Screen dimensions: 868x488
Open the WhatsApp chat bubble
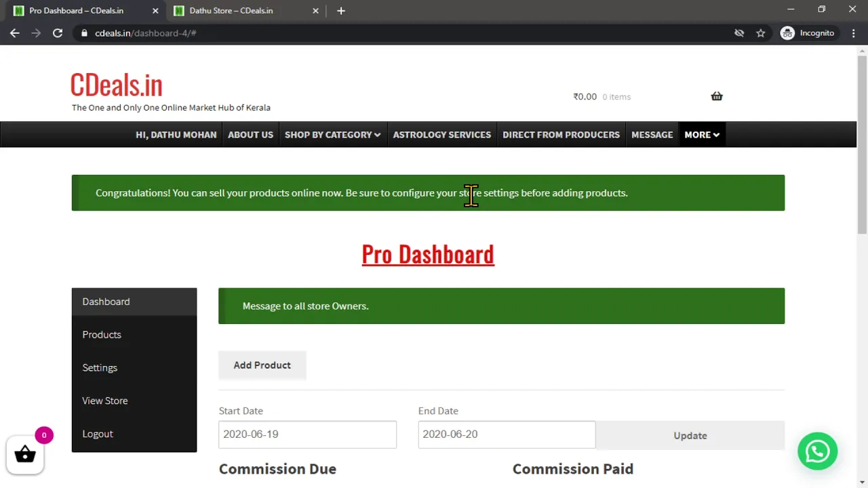pos(818,451)
